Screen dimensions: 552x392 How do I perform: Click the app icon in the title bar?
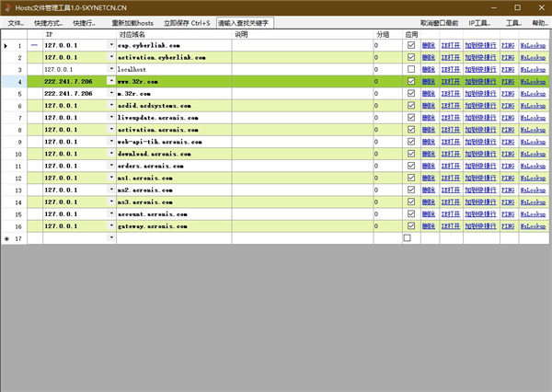click(x=7, y=6)
